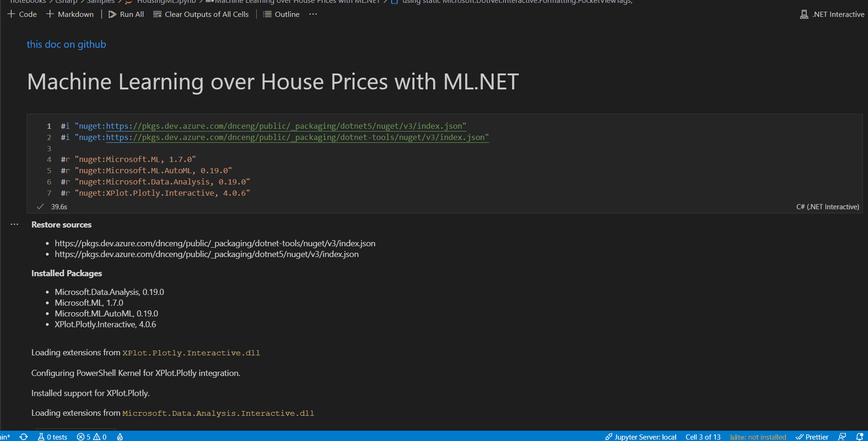Image resolution: width=868 pixels, height=441 pixels.
Task: Click 'Installed support for XPlot.Plotly' line
Action: click(90, 393)
